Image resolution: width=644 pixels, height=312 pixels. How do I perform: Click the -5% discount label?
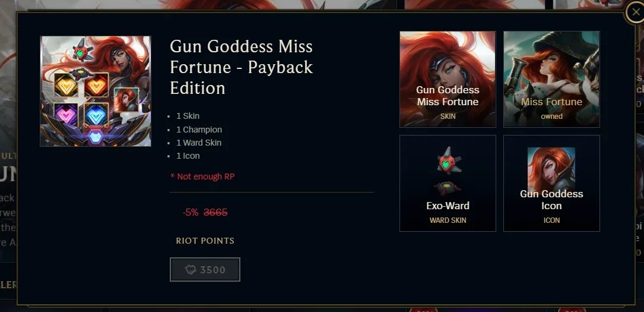(x=191, y=213)
